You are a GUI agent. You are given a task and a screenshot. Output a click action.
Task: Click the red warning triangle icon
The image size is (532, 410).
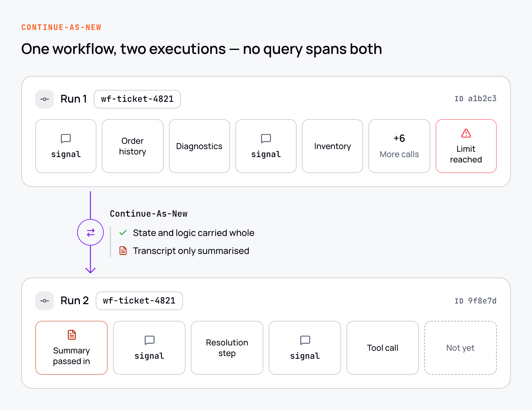point(466,133)
